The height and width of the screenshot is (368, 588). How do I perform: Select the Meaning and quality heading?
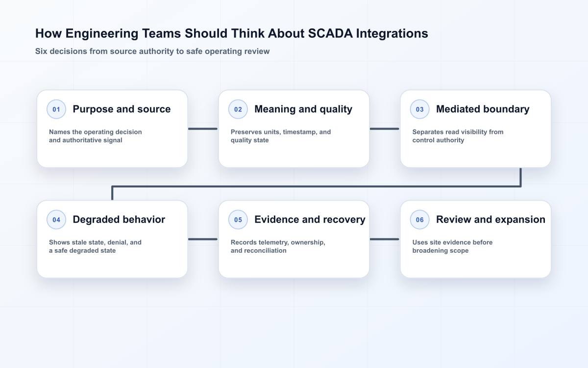point(303,109)
